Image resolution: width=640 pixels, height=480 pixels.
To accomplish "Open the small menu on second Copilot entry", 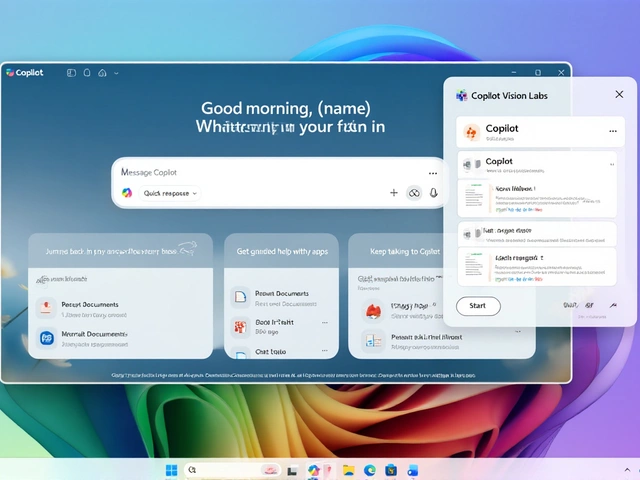I will 611,164.
